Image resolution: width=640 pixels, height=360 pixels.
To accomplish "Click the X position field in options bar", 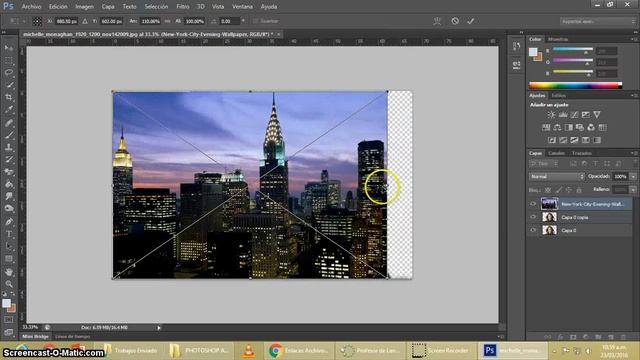I will click(x=67, y=21).
